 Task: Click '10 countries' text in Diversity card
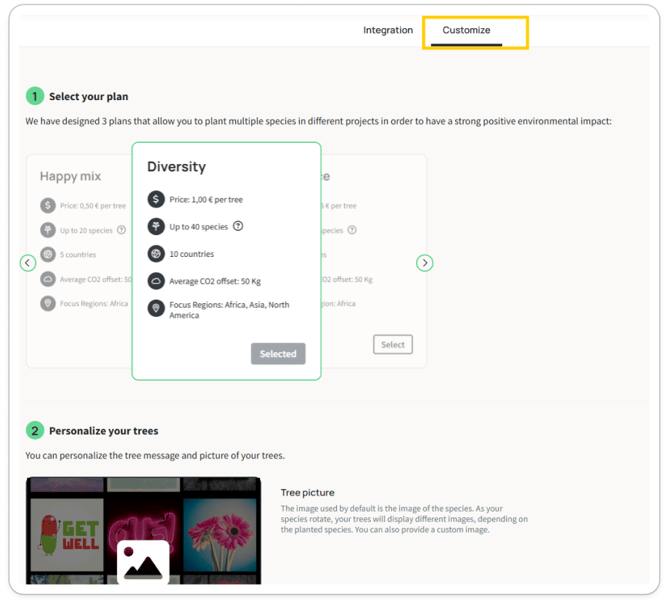pyautogui.click(x=191, y=254)
